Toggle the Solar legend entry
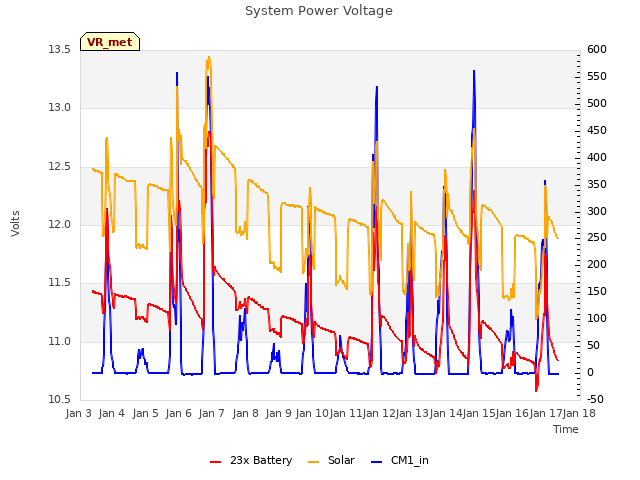 (x=331, y=460)
